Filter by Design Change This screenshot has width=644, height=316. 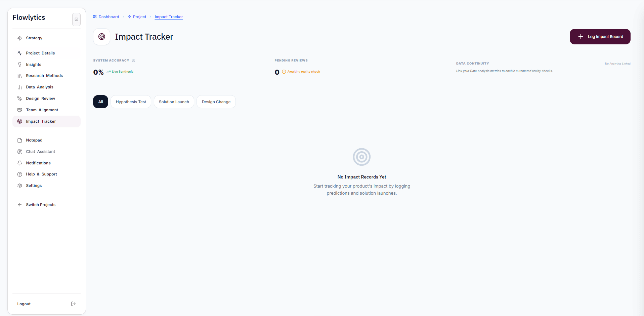pos(216,102)
